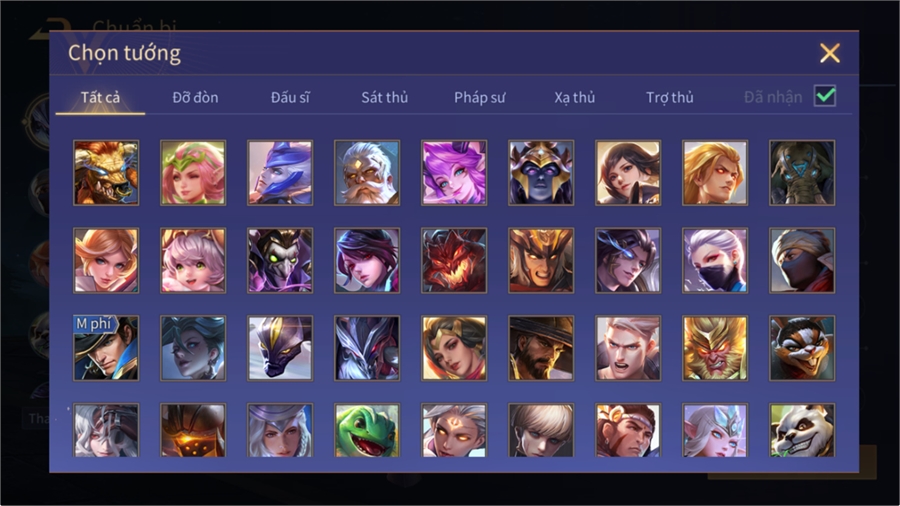Open the Trợ thủ tab

click(669, 98)
